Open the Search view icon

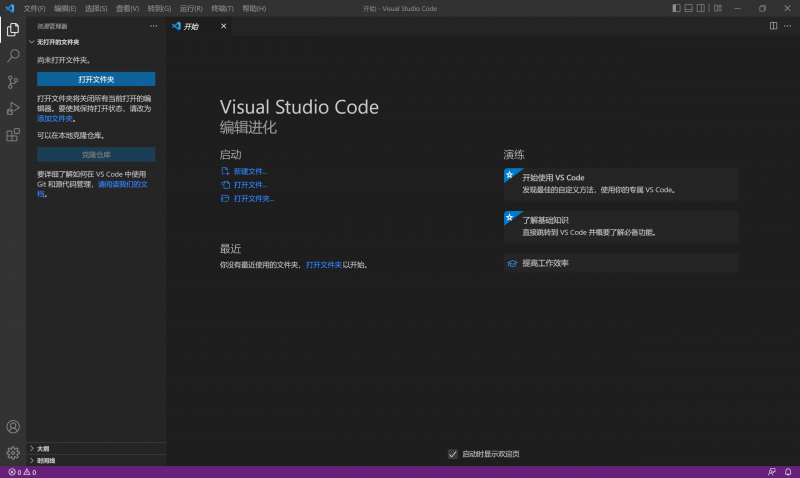click(13, 56)
